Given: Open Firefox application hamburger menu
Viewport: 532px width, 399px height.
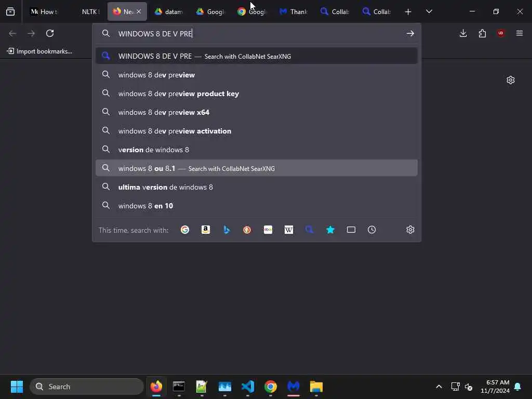Looking at the screenshot, I should click(520, 33).
